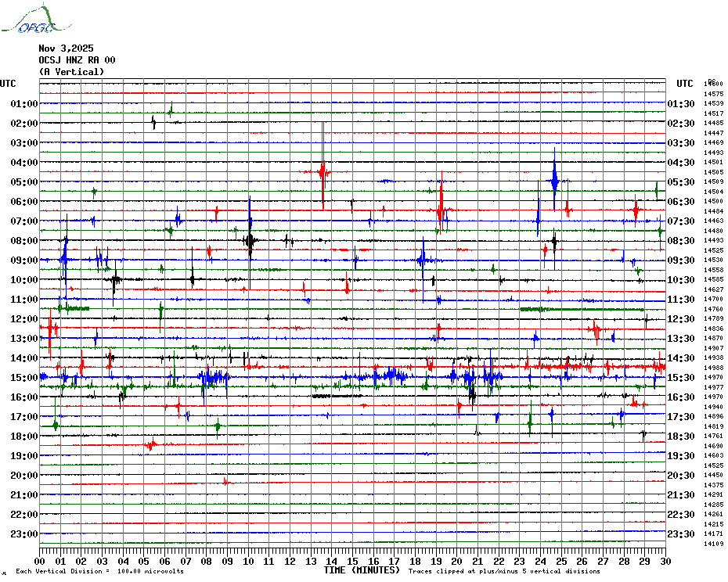
Task: Click the '19:30' half-hour label
Action: (681, 456)
